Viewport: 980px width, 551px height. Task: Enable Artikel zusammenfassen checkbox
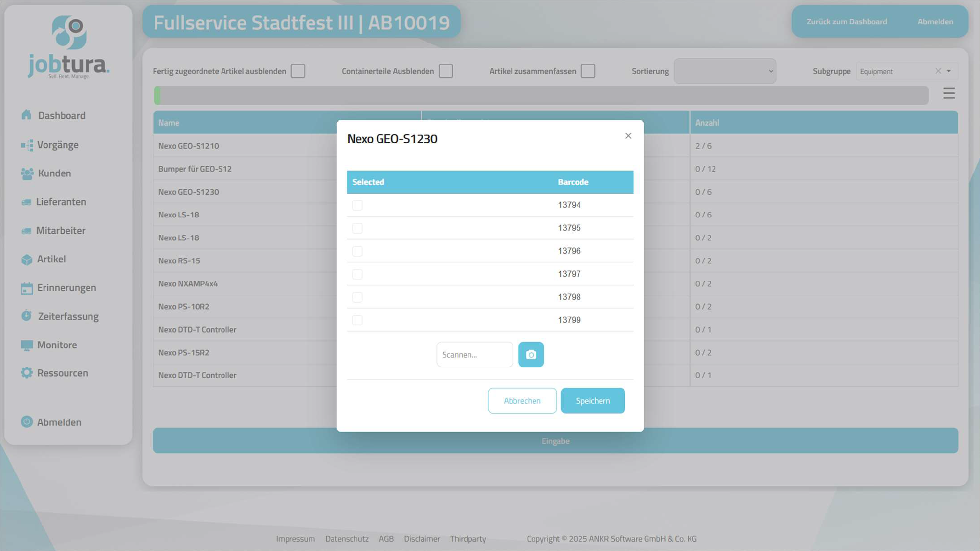588,71
